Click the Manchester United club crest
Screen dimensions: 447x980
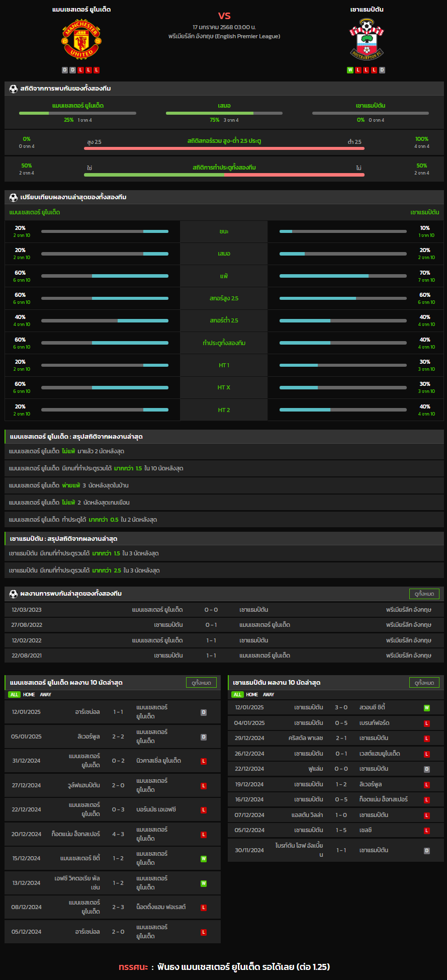pyautogui.click(x=81, y=40)
